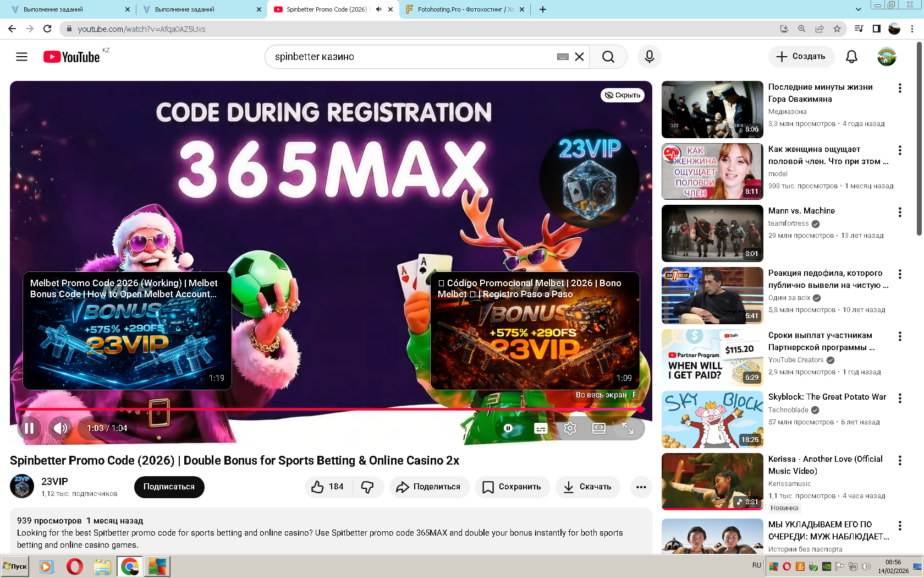Open options for Реакция педофила video
This screenshot has width=924, height=578.
tap(900, 274)
